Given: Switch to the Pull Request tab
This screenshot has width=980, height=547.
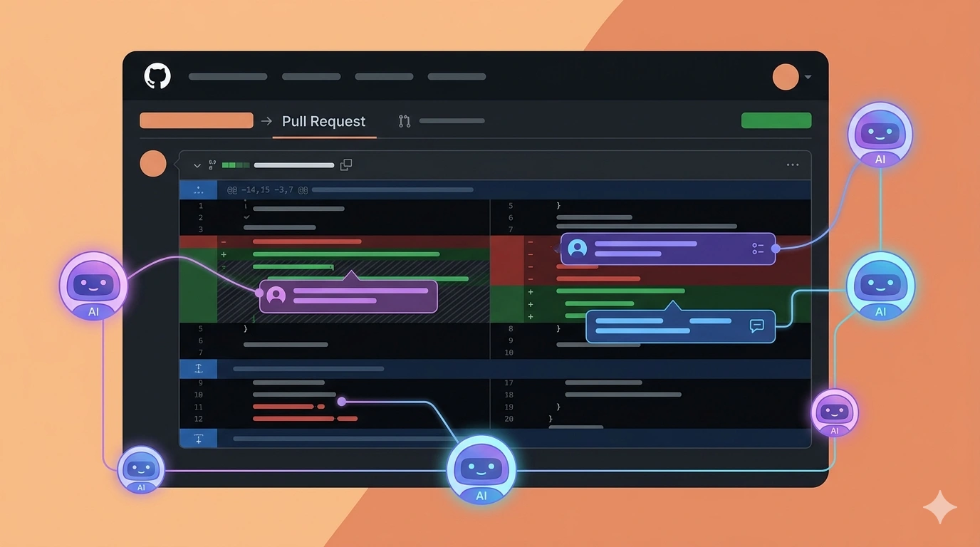Looking at the screenshot, I should (x=324, y=121).
